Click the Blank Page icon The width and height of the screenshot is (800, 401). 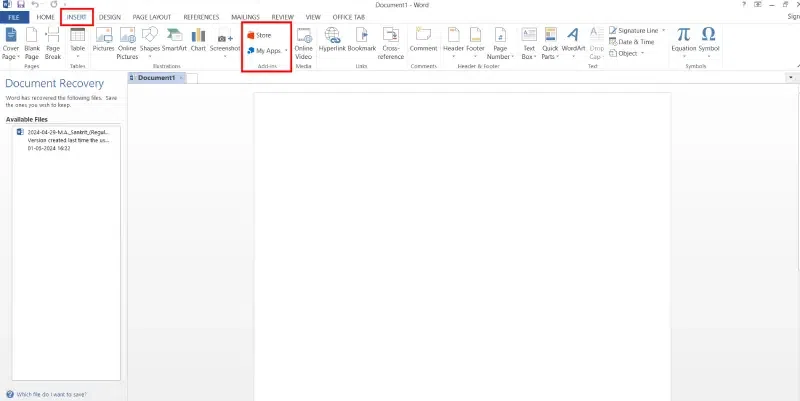32,43
